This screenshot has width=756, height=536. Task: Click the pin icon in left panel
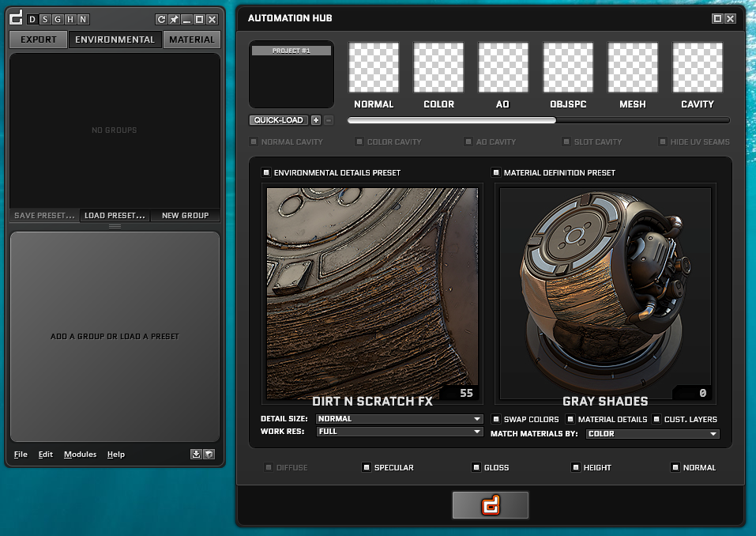[x=175, y=19]
